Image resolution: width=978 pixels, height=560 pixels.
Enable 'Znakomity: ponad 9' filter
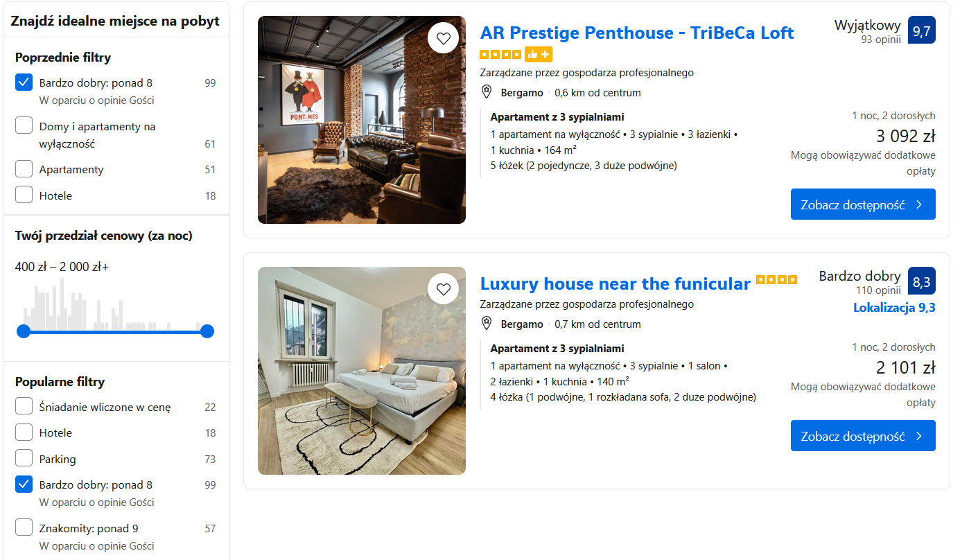pyautogui.click(x=24, y=528)
